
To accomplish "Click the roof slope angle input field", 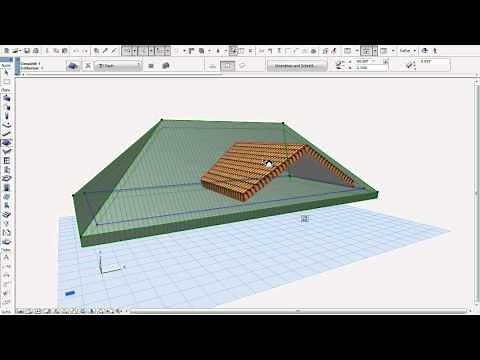I will point(368,62).
